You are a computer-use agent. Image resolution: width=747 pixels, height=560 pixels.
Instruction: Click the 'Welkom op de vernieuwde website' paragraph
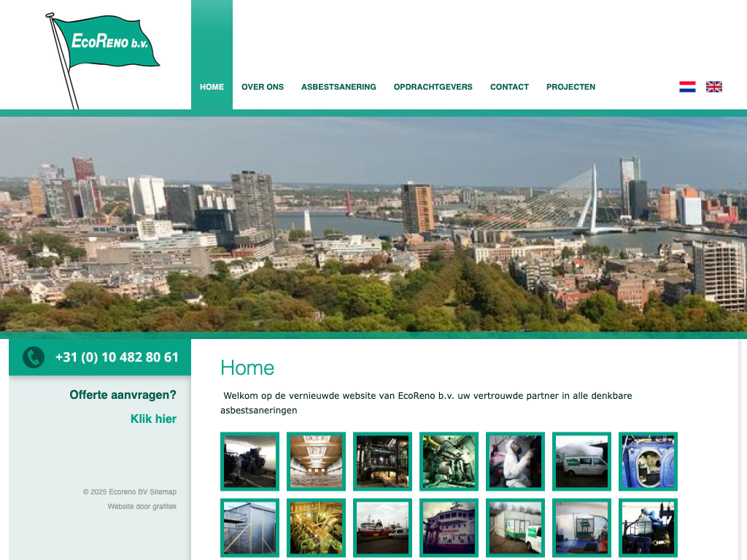(x=426, y=402)
